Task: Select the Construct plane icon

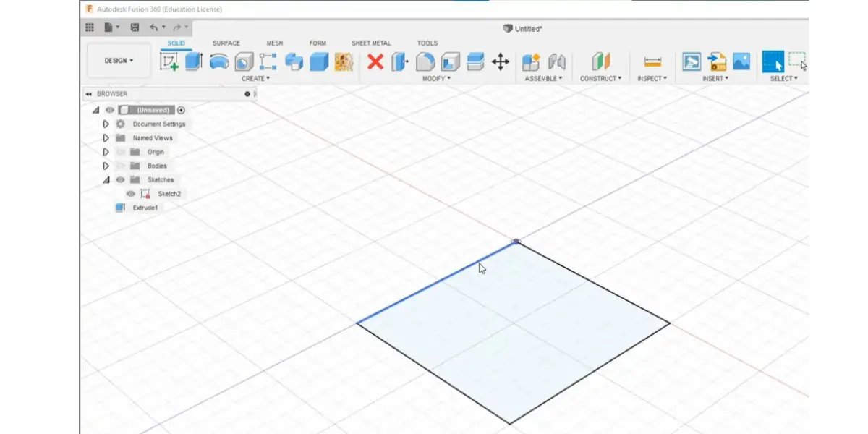Action: coord(601,61)
